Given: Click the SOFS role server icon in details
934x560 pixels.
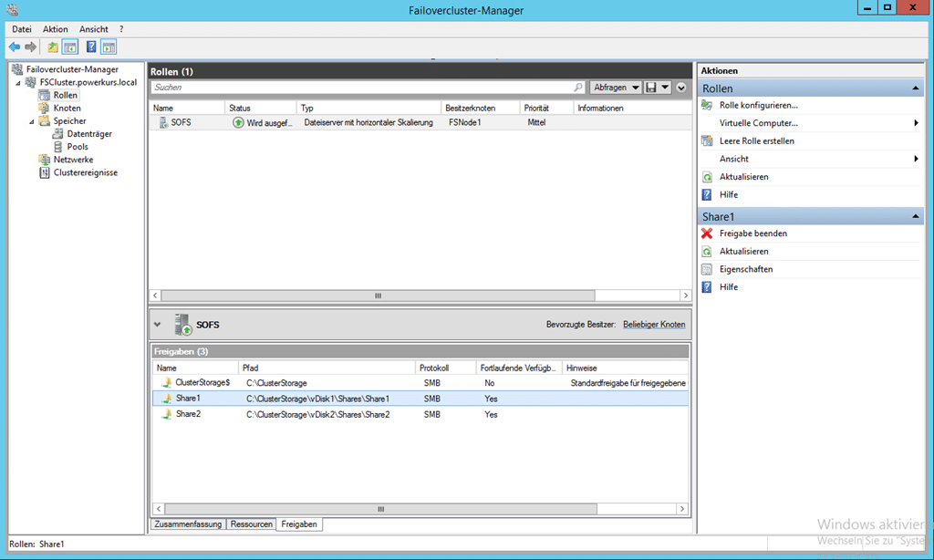Looking at the screenshot, I should click(182, 325).
